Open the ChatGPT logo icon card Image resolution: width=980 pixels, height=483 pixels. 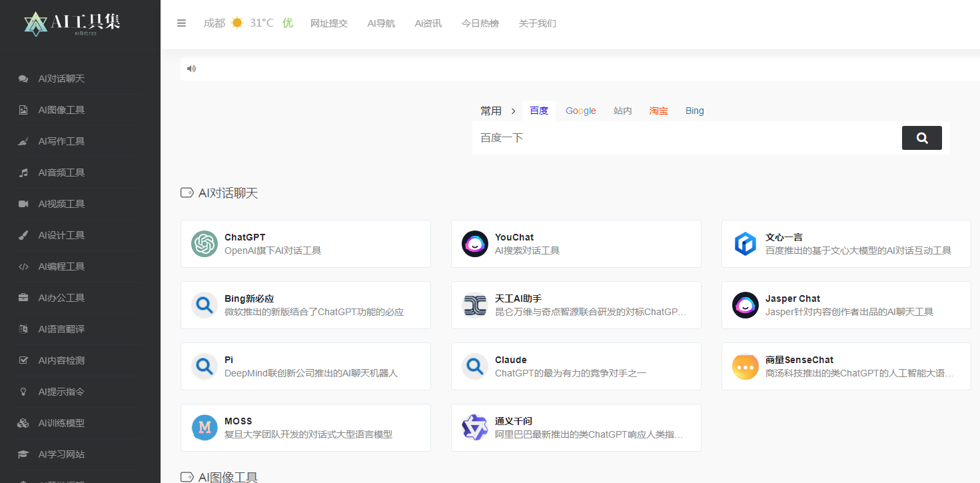[x=205, y=244]
